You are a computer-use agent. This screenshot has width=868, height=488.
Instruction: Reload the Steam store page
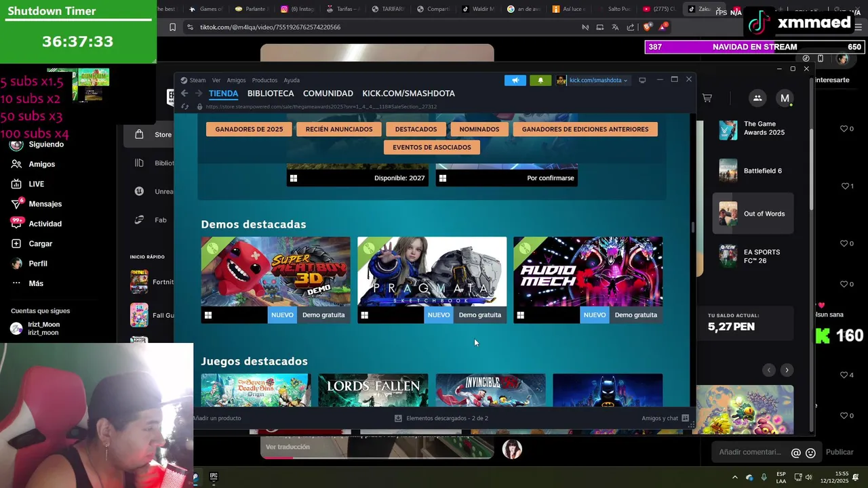pos(184,106)
